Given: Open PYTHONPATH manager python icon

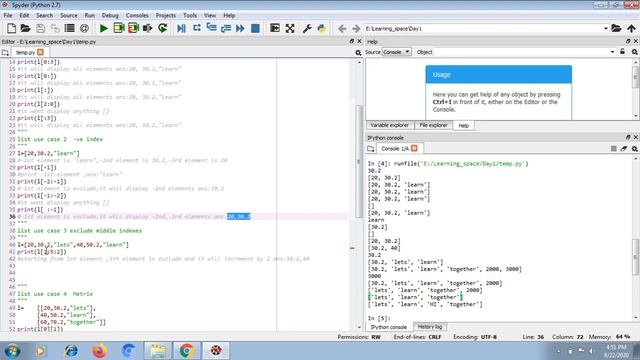Looking at the screenshot, I should coord(322,28).
